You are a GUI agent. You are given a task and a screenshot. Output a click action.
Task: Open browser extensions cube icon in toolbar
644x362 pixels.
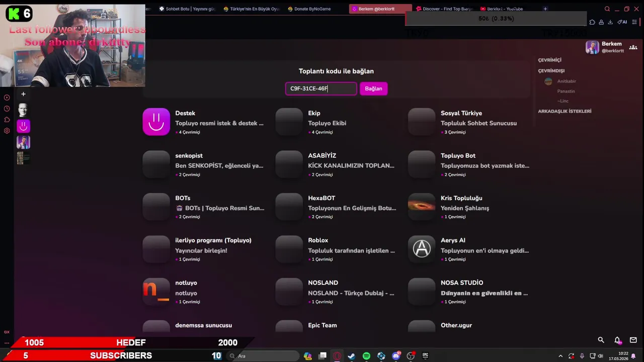[592, 22]
